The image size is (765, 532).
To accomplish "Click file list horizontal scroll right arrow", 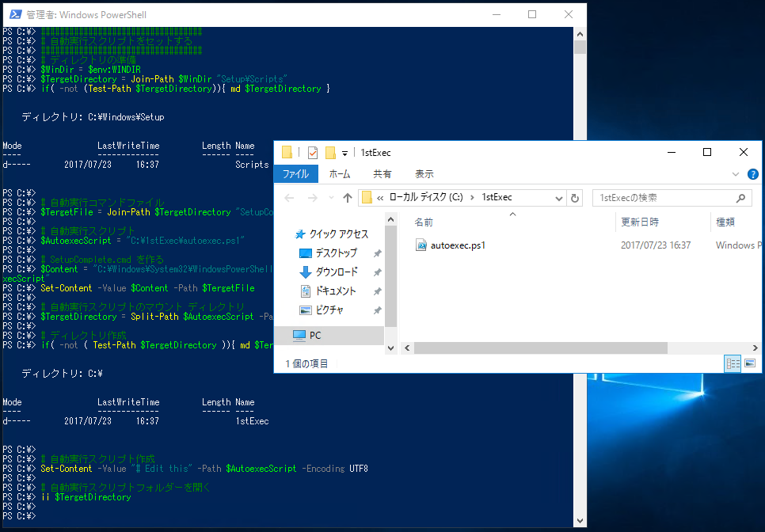I will [755, 348].
